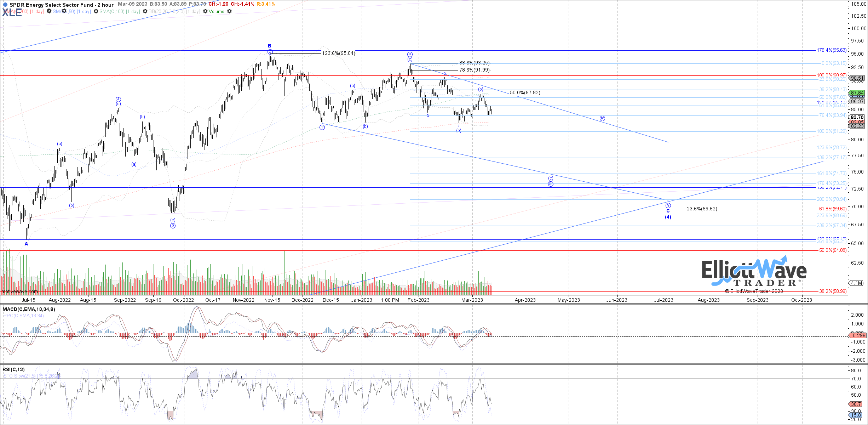
Task: Open the Bollinger Bands BB(20,20,2.0,2.0) settings gear
Action: (205, 11)
